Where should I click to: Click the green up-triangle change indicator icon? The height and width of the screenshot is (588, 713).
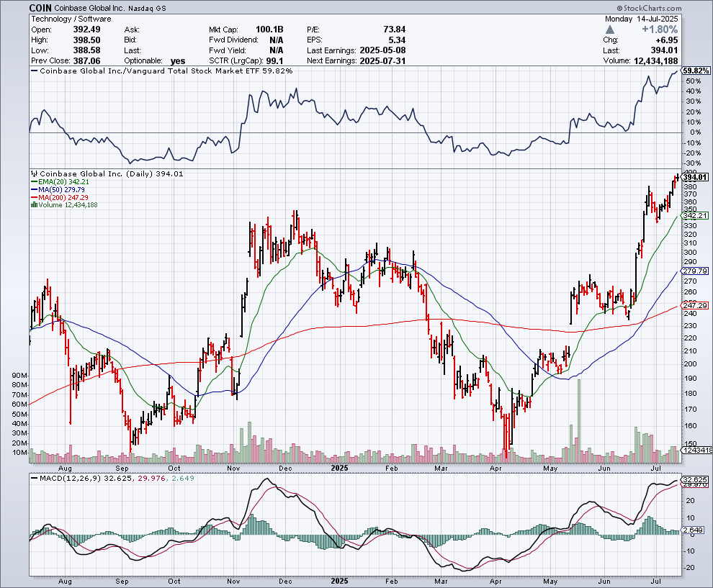610,30
